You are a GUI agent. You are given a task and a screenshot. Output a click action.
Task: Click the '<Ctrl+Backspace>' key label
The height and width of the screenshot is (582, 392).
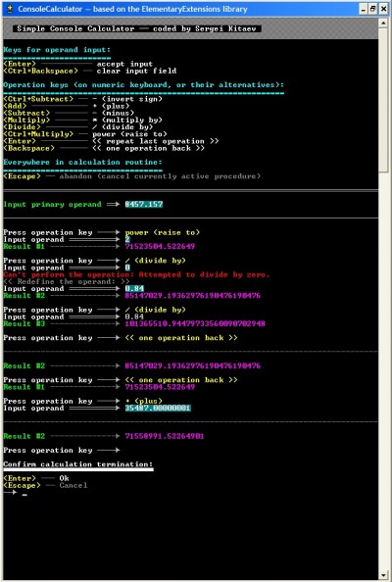click(x=41, y=71)
